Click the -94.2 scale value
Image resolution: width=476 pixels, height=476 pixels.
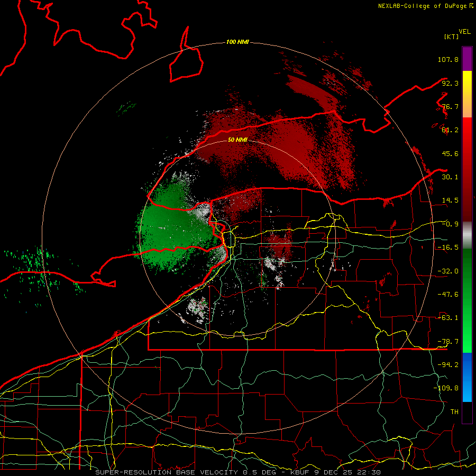[448, 364]
